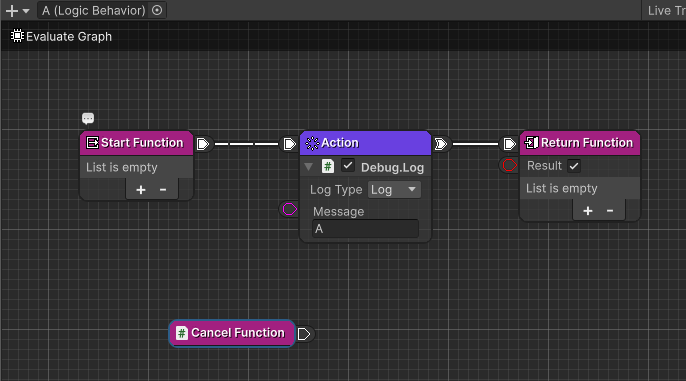The image size is (686, 381).
Task: Click the target circle beside A (Logic Behavior)
Action: click(157, 10)
